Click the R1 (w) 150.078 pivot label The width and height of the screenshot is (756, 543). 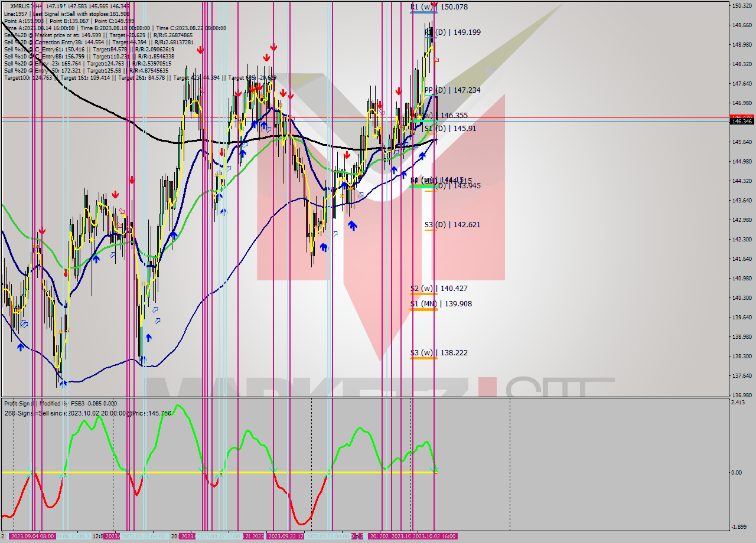[439, 7]
